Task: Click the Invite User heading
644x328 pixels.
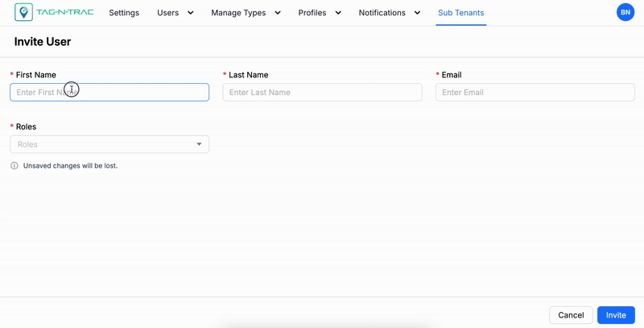Action: 43,42
